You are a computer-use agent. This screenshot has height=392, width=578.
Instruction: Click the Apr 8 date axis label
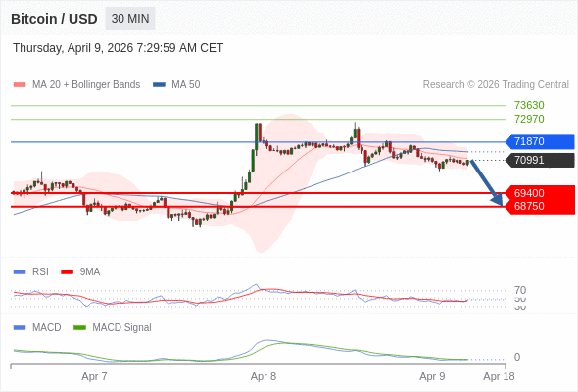tap(264, 376)
